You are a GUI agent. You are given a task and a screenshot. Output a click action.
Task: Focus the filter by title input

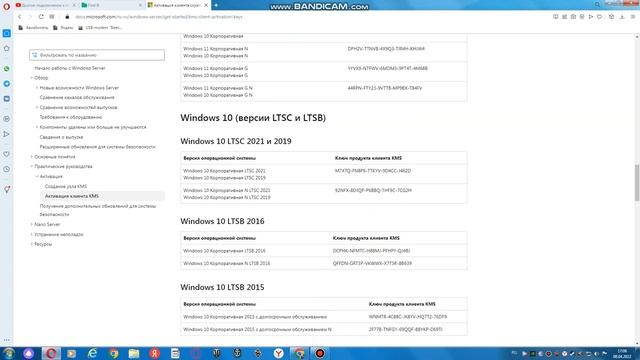(x=97, y=55)
